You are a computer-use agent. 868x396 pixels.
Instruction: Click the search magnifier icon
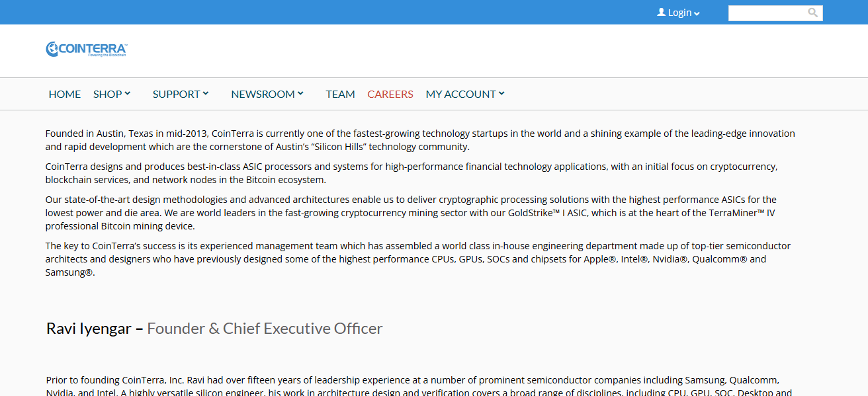(813, 13)
